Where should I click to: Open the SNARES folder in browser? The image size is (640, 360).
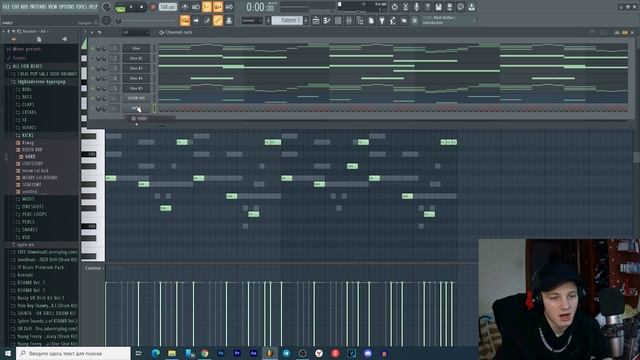(x=29, y=230)
